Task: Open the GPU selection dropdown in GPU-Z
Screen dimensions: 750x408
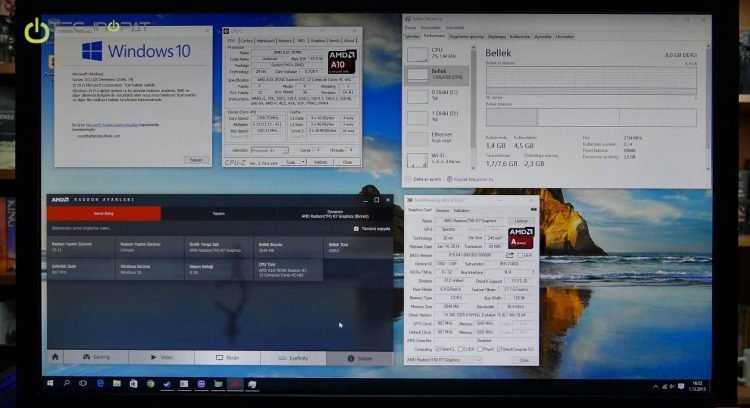Action: 443,360
